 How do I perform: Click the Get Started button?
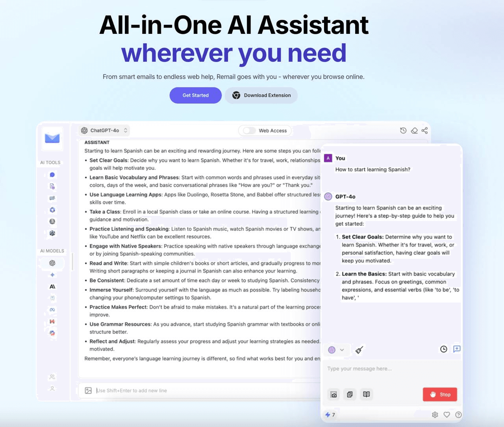point(196,95)
